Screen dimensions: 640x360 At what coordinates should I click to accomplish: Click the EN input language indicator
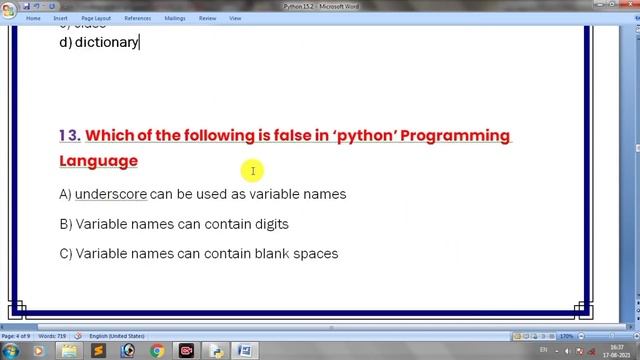point(543,350)
